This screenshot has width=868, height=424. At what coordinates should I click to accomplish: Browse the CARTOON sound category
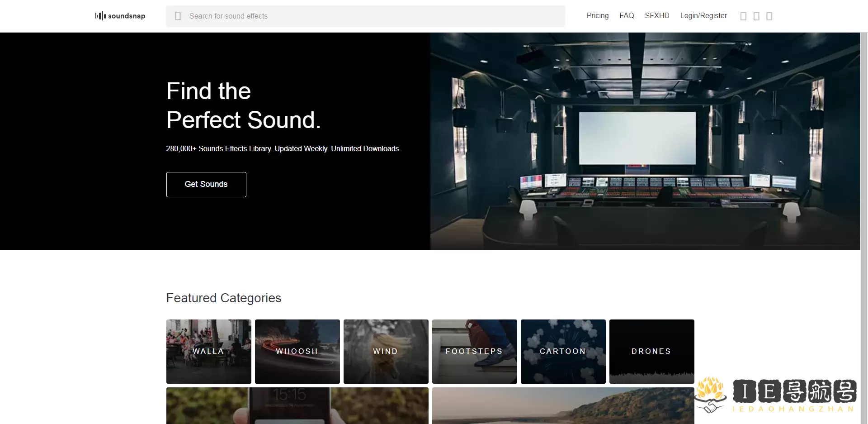click(x=563, y=351)
